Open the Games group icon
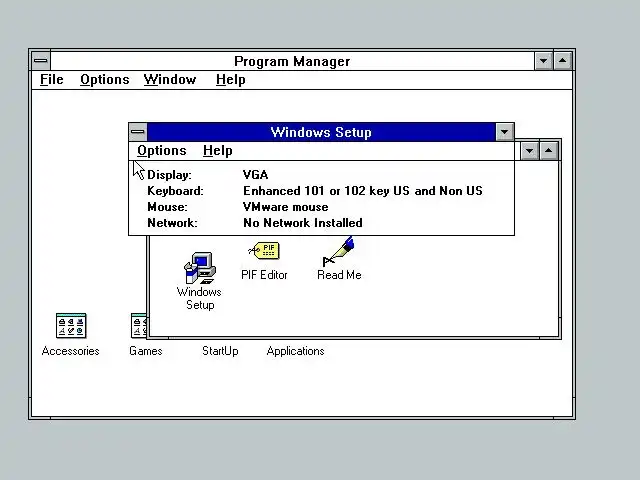Screen dimensions: 640x480 pos(139,326)
